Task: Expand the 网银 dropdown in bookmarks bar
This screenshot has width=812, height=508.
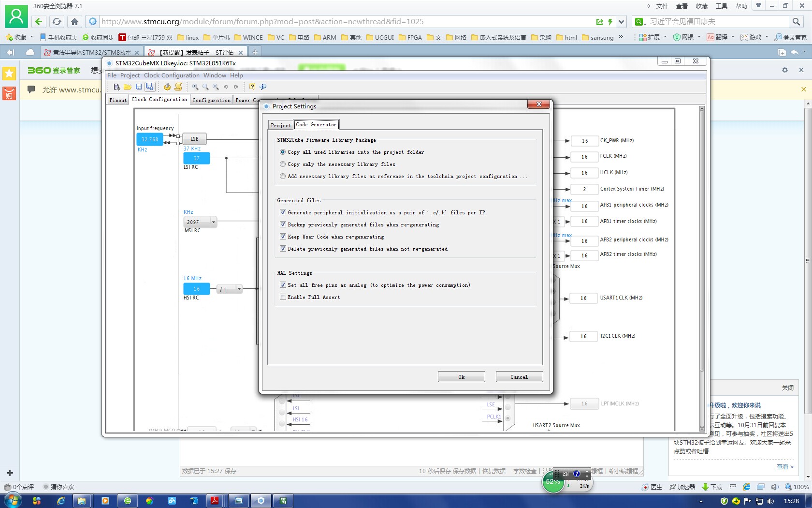Action: [699, 37]
